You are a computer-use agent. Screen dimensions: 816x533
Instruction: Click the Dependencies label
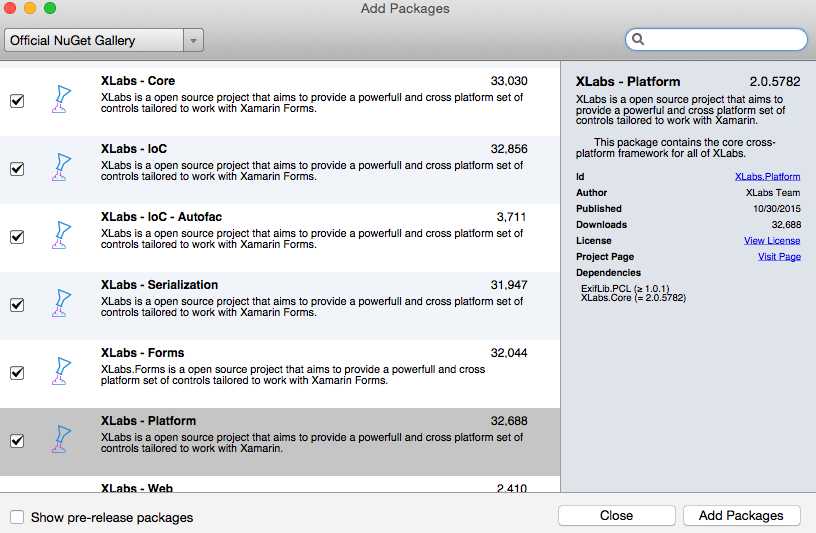[608, 273]
